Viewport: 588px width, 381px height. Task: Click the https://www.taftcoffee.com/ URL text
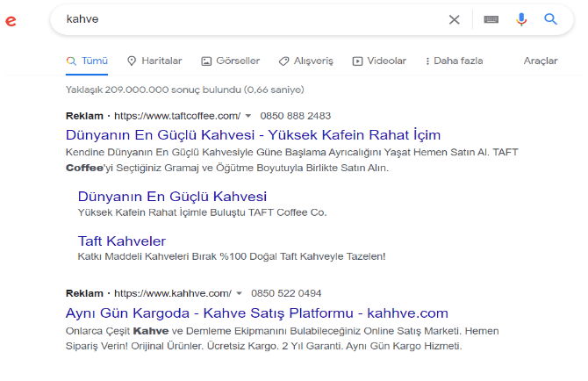coord(177,116)
